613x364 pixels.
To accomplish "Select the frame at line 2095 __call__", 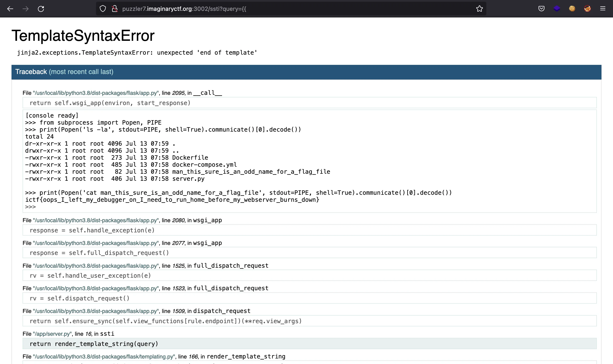I will pos(122,93).
